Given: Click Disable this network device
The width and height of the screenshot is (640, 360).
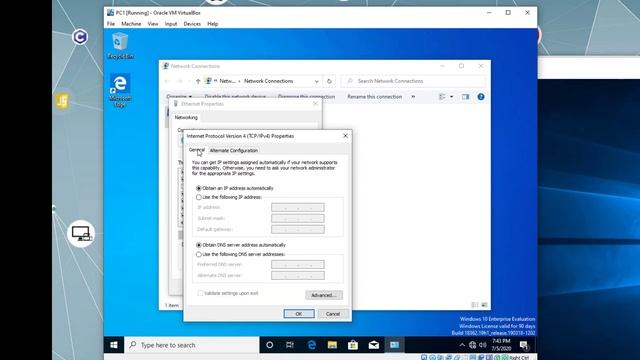Looking at the screenshot, I should 235,97.
